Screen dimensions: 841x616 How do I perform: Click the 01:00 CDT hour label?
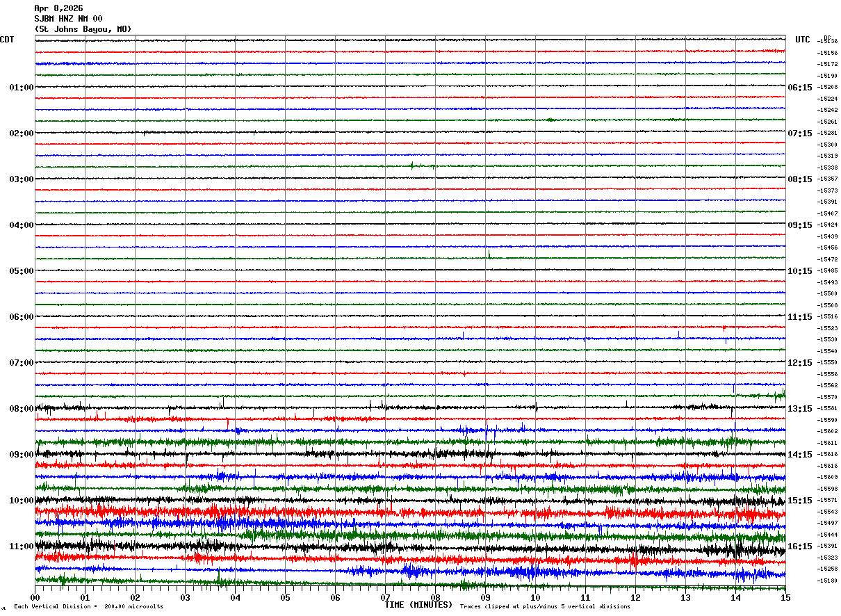(x=22, y=88)
